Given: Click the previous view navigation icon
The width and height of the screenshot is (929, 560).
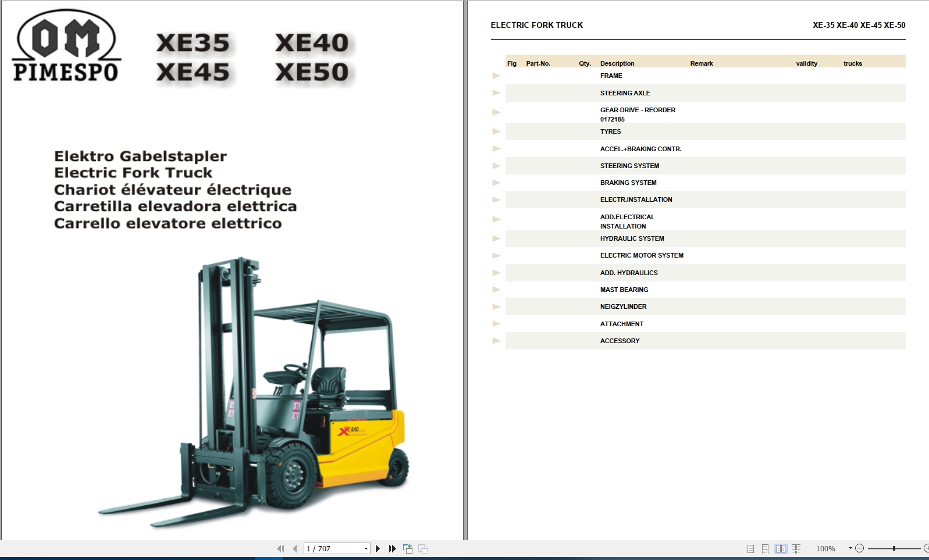Looking at the screenshot, I should click(408, 548).
